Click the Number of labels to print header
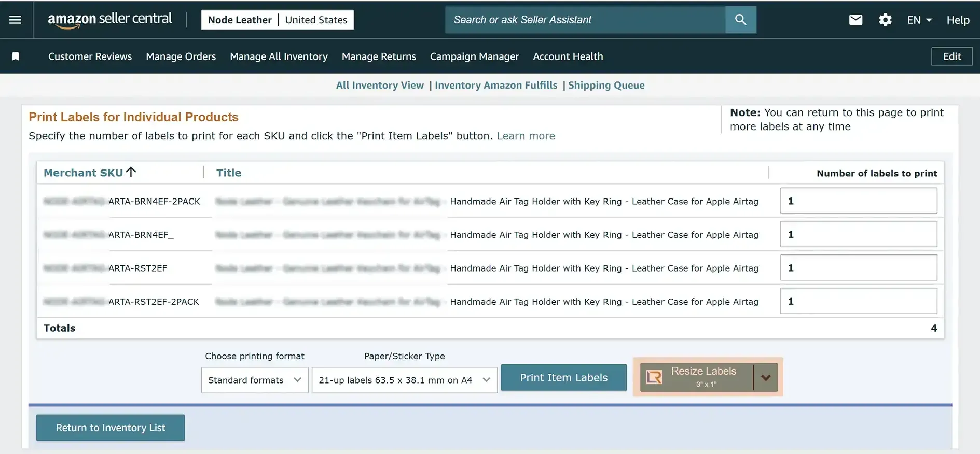The height and width of the screenshot is (454, 980). pos(877,173)
